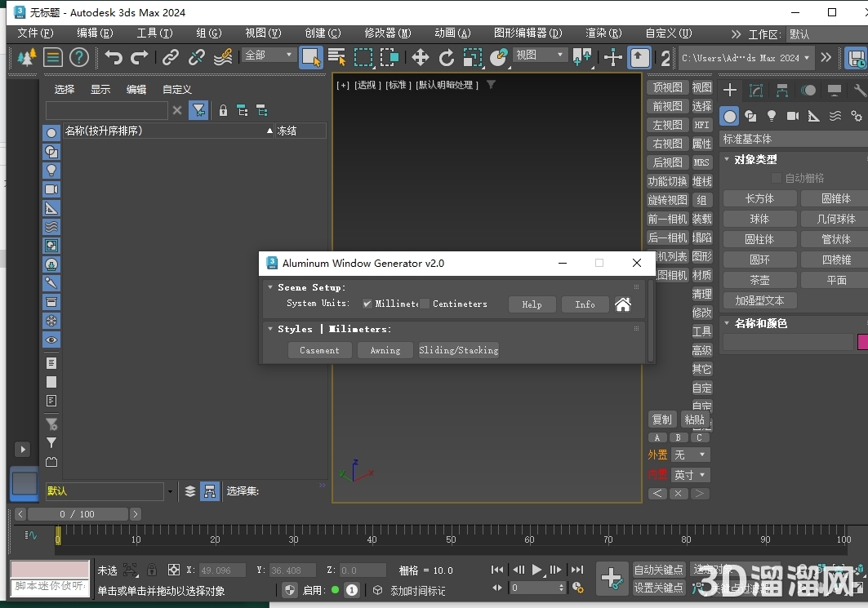Open the Create panel plus tab

point(730,90)
